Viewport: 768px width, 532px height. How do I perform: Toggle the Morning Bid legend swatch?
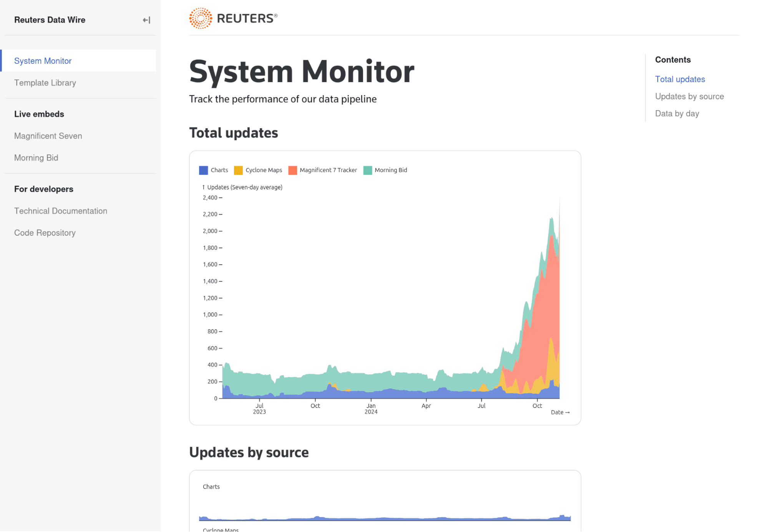click(x=367, y=170)
